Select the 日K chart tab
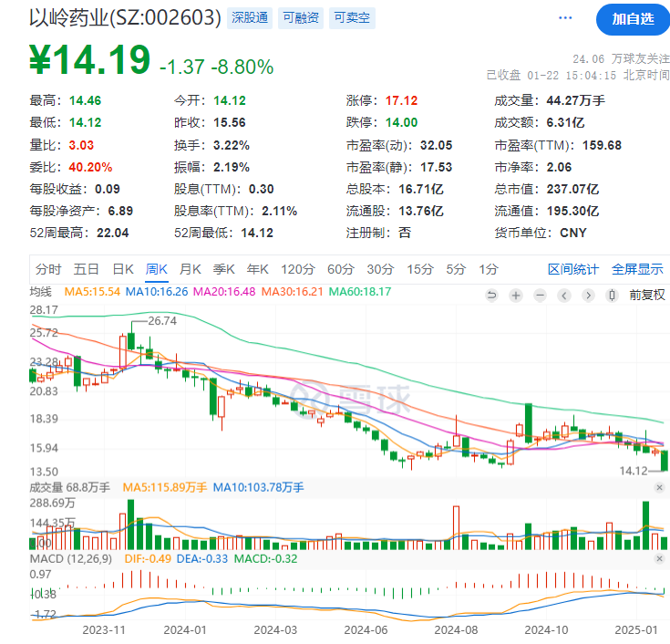The width and height of the screenshot is (670, 644). point(123,269)
